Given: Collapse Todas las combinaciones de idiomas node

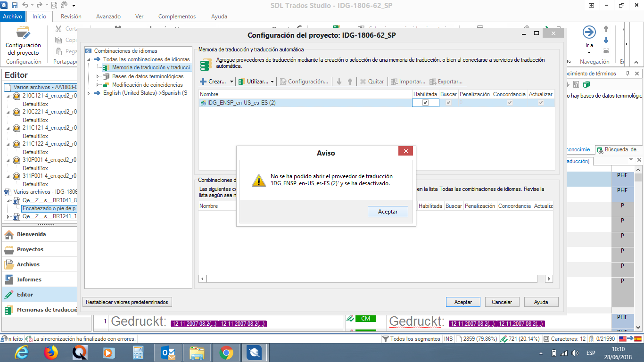Looking at the screenshot, I should (x=89, y=59).
